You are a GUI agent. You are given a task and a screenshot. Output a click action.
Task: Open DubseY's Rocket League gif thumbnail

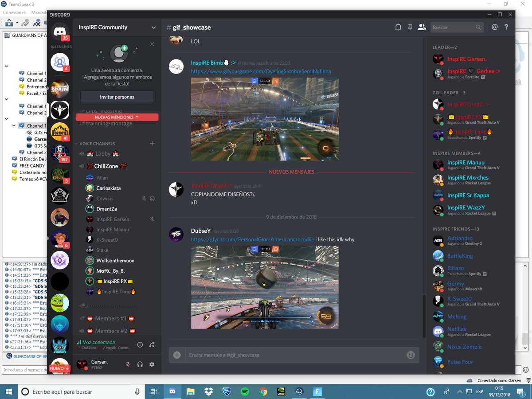coord(265,287)
